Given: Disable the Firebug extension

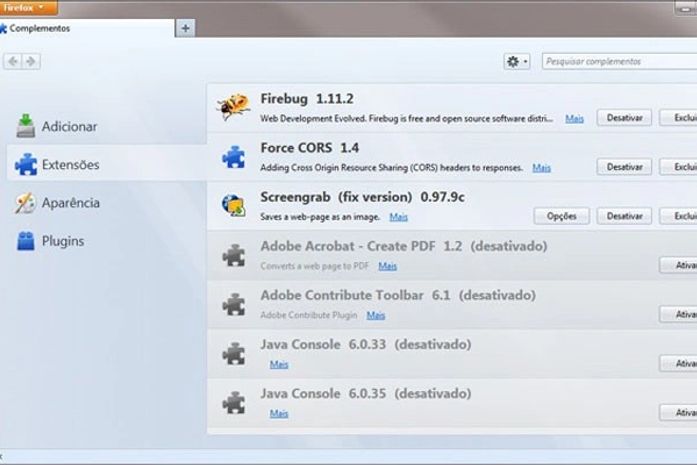Looking at the screenshot, I should (624, 118).
